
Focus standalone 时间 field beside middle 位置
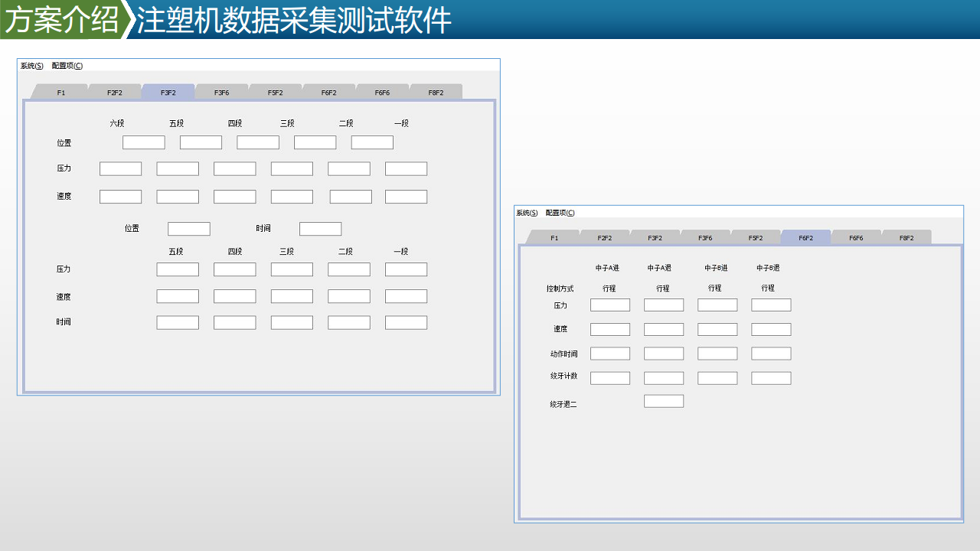tap(321, 229)
